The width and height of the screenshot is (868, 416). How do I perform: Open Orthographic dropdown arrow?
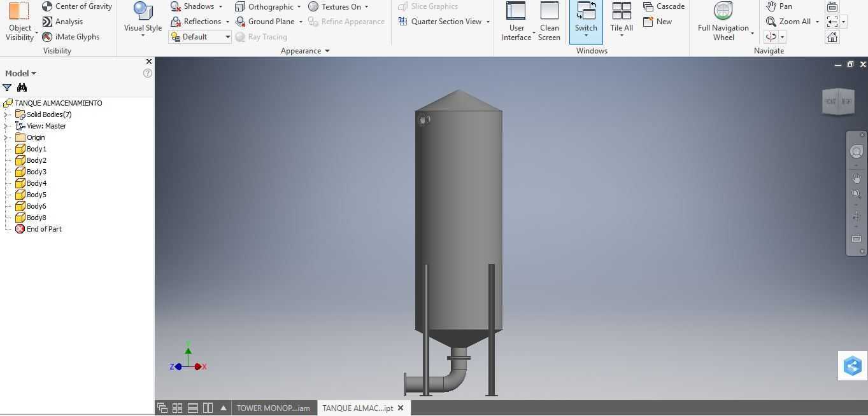pos(299,6)
